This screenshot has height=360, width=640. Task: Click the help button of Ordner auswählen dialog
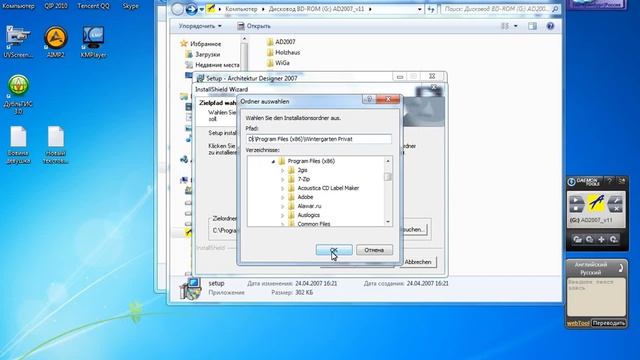point(369,99)
